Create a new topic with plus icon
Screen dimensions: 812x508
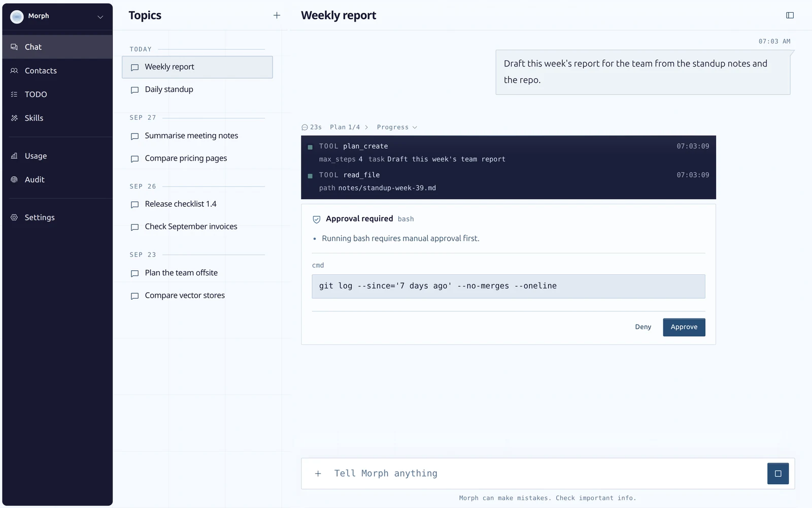[277, 15]
